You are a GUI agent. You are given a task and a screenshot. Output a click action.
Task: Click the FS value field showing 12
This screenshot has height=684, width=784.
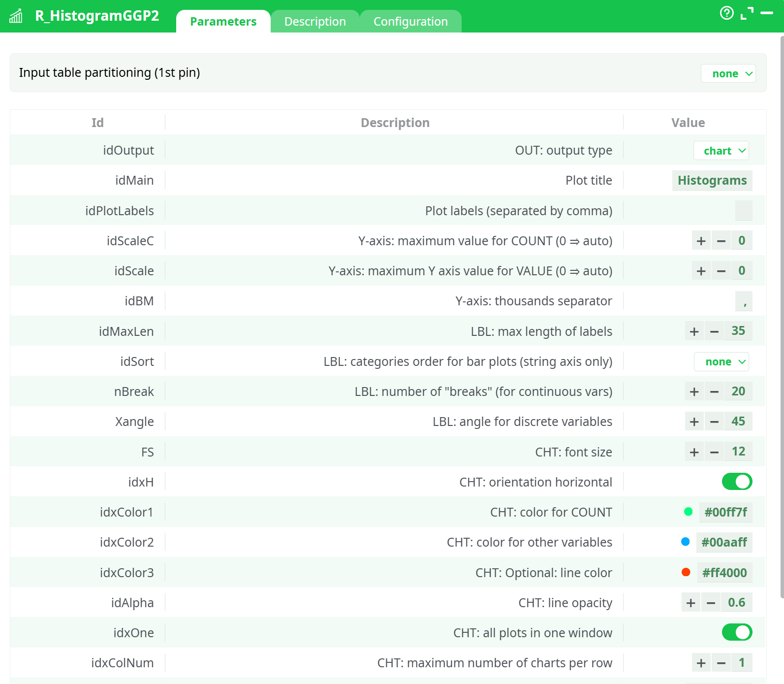pyautogui.click(x=738, y=452)
